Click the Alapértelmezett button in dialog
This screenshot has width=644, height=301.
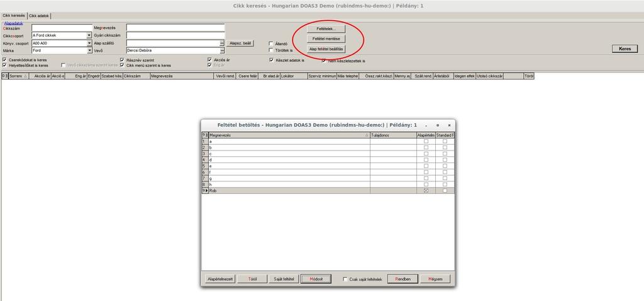pyautogui.click(x=220, y=279)
